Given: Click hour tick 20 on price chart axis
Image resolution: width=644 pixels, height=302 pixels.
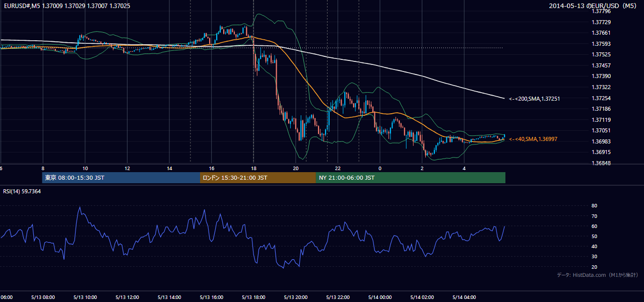Looking at the screenshot, I should coord(296,169).
